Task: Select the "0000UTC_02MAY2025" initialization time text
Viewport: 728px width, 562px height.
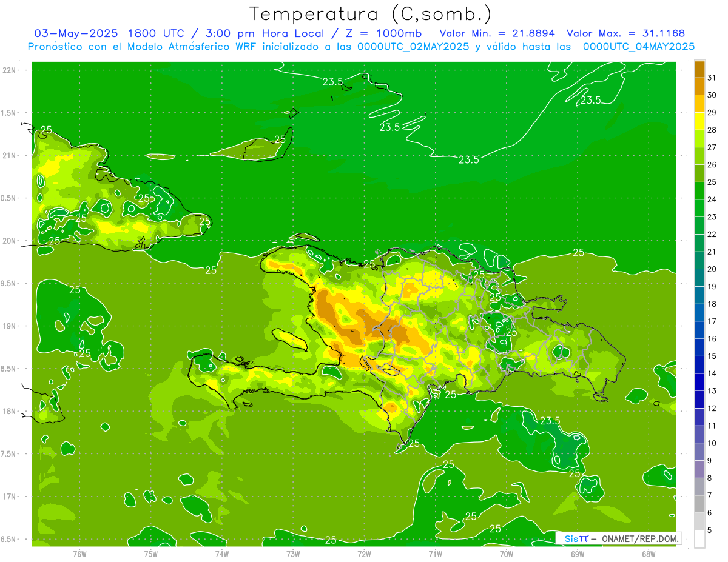Action: tap(413, 47)
